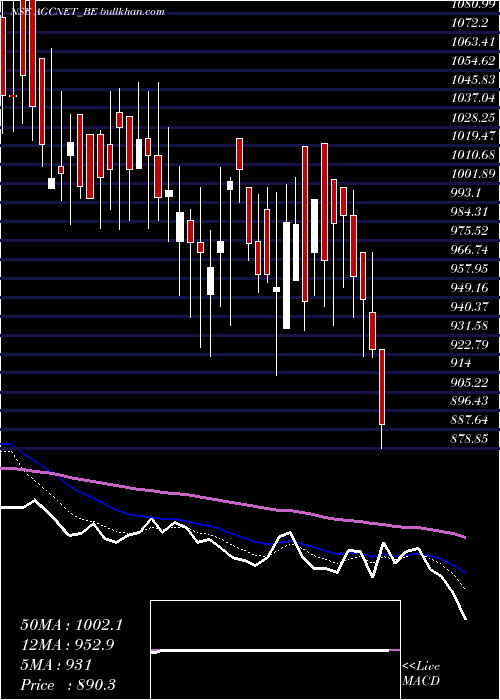This screenshot has width=500, height=700.
Task: Click the 887.64 axis value
Action: [470, 420]
